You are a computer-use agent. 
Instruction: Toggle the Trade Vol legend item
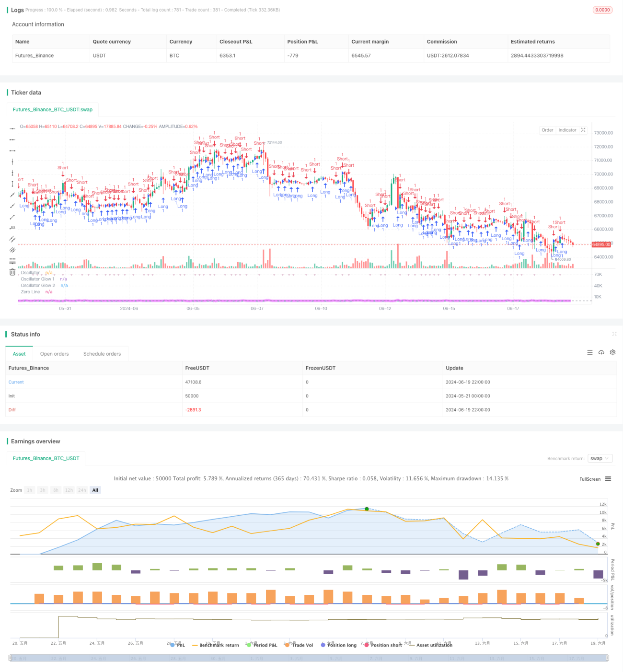coord(299,645)
